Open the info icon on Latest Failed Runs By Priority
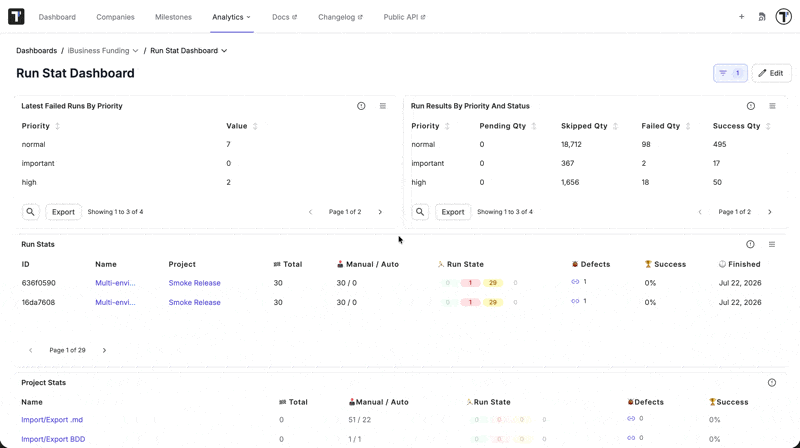Viewport: 800px width, 448px height. [x=361, y=106]
